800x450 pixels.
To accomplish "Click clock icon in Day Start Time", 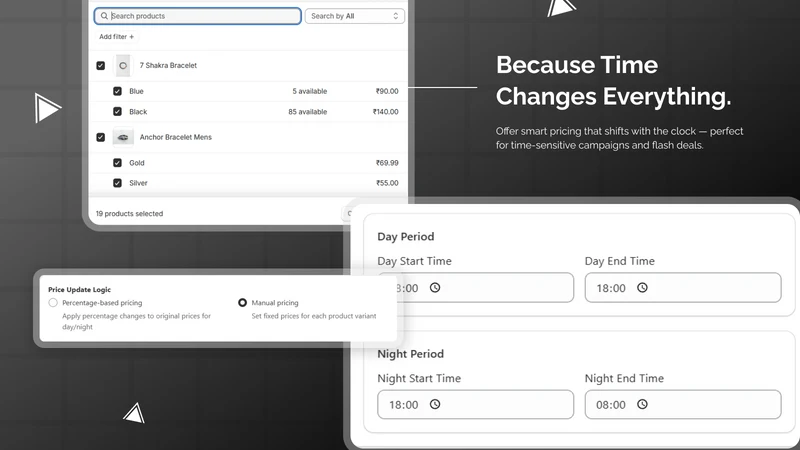I will click(x=435, y=287).
